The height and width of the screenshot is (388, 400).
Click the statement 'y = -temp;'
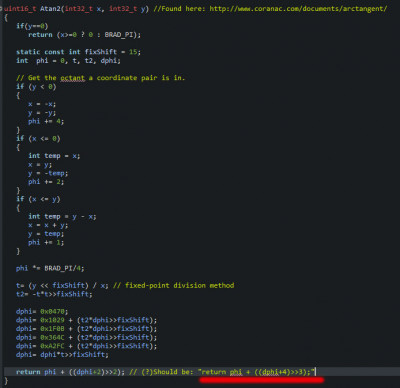[48, 173]
